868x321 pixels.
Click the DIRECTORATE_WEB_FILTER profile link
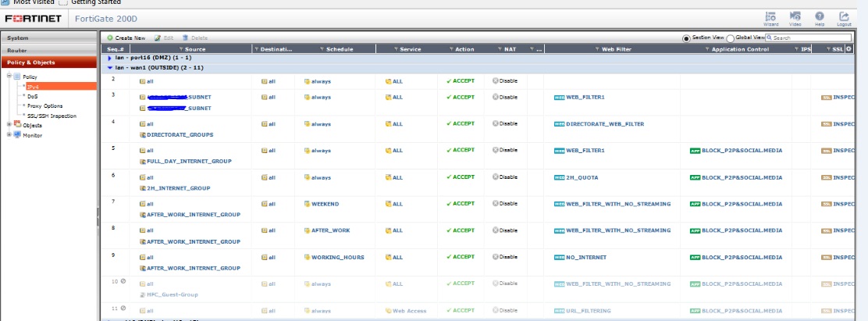coord(605,124)
